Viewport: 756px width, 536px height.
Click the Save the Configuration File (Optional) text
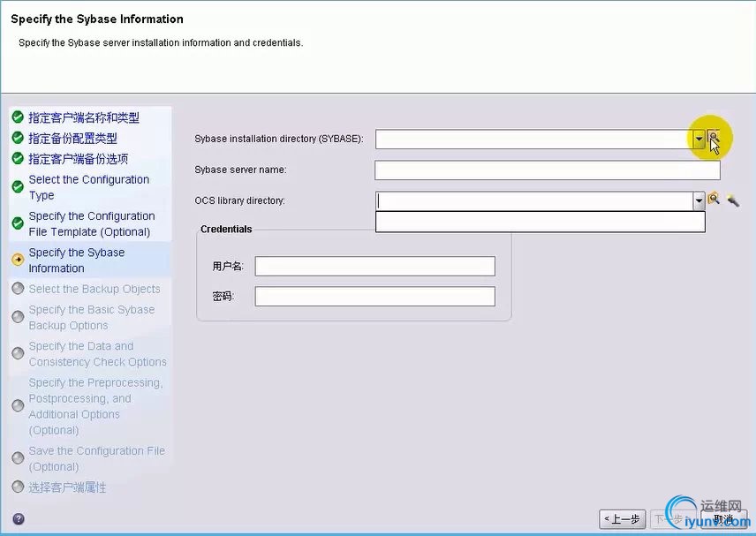click(96, 458)
